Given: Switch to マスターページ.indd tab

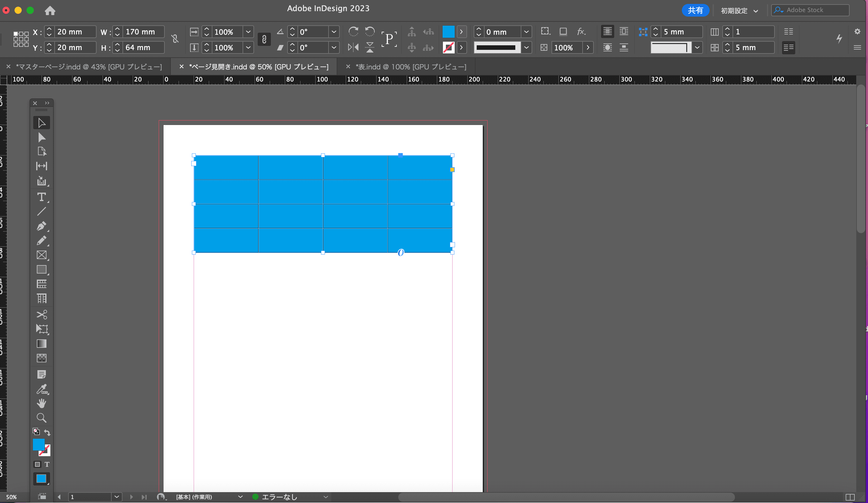Looking at the screenshot, I should pyautogui.click(x=89, y=67).
